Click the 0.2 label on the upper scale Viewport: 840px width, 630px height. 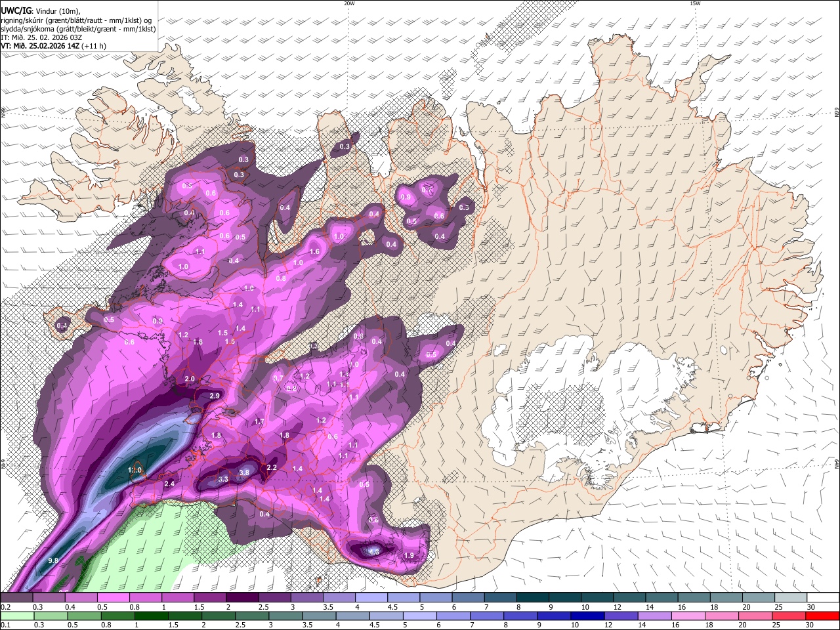point(5,606)
